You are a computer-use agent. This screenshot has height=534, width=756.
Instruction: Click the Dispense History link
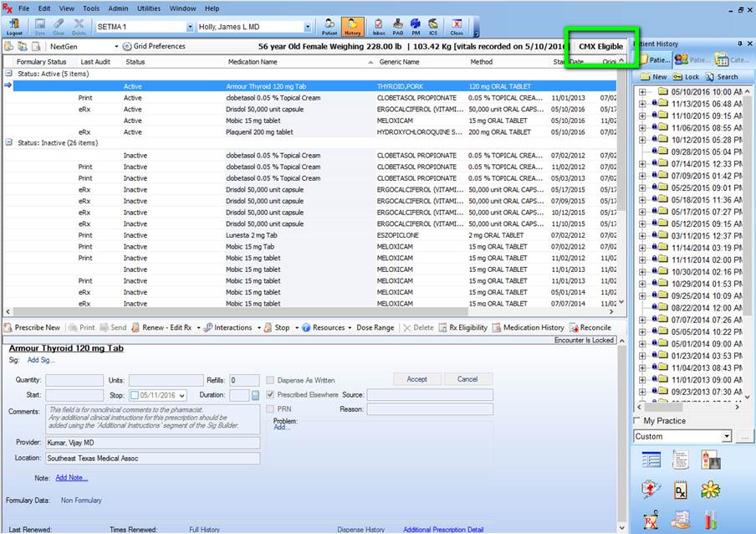[x=360, y=529]
